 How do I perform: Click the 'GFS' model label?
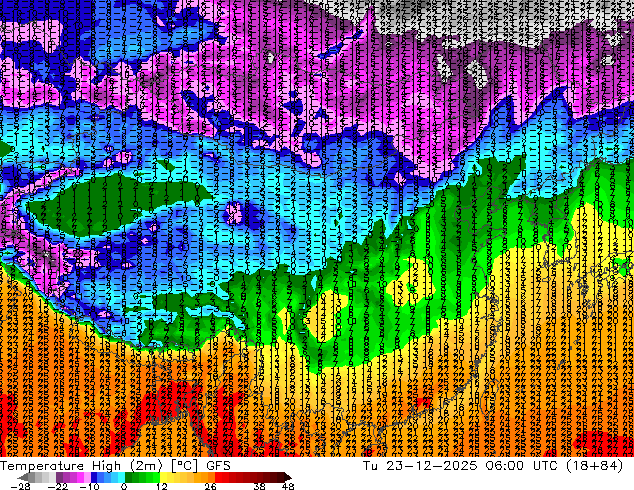click(218, 466)
